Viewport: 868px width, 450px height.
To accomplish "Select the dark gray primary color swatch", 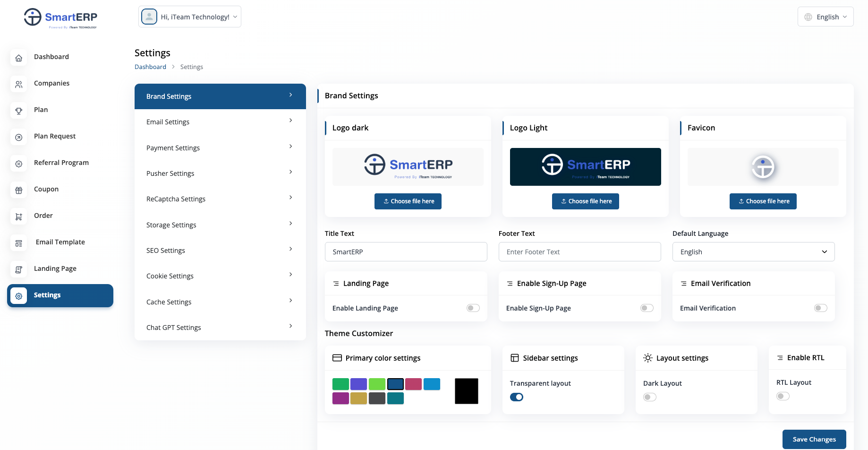I will point(377,398).
